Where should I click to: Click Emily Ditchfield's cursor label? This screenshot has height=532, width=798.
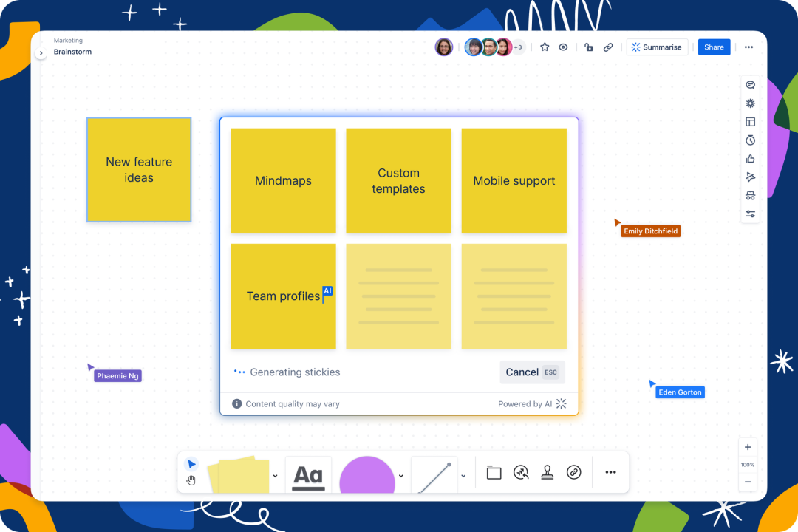(650, 231)
